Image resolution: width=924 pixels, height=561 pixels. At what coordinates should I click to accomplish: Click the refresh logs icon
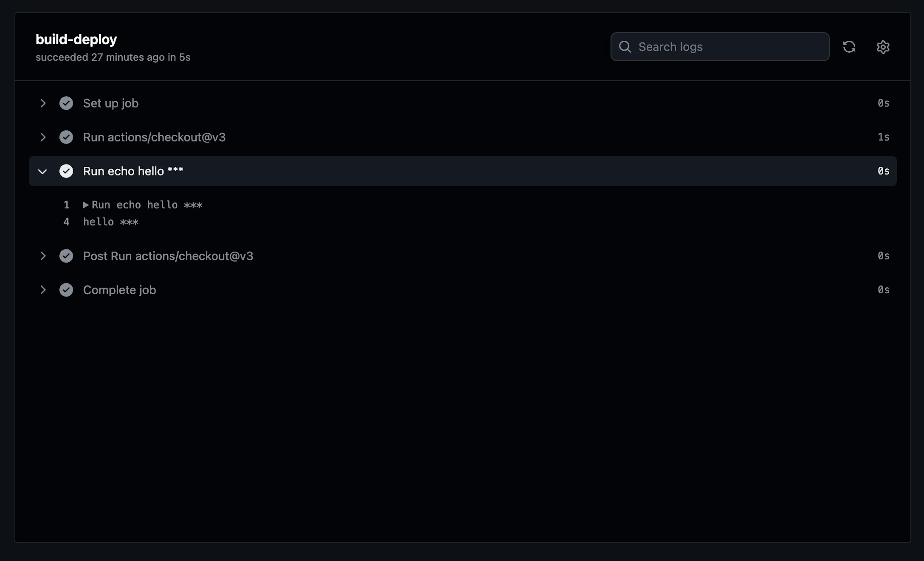point(849,47)
